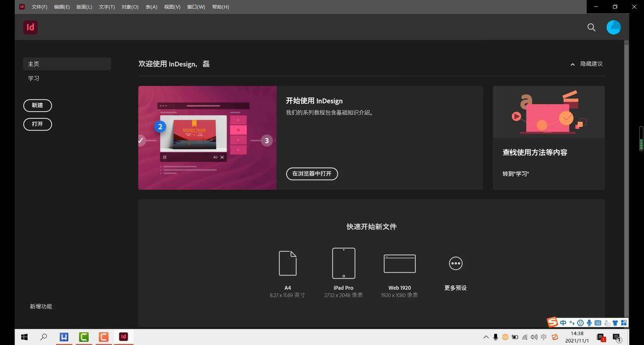The image size is (644, 345).
Task: Switch to the WPS Writer taskbar app
Action: point(64,337)
